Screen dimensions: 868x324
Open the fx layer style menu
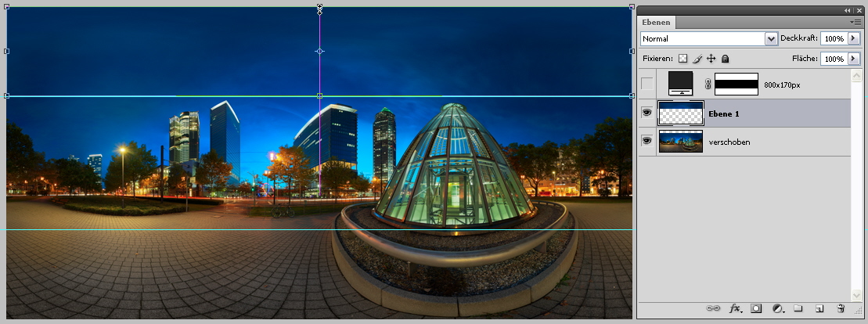(x=736, y=309)
